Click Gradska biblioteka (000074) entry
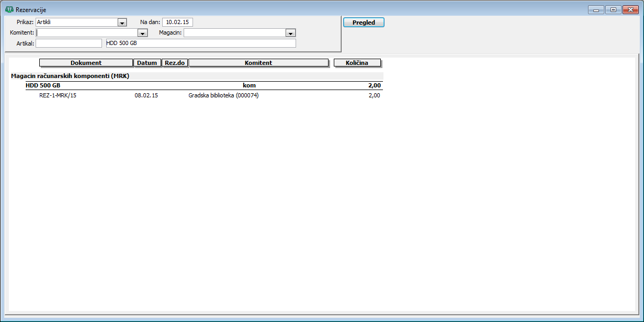Image resolution: width=644 pixels, height=322 pixels. click(223, 95)
